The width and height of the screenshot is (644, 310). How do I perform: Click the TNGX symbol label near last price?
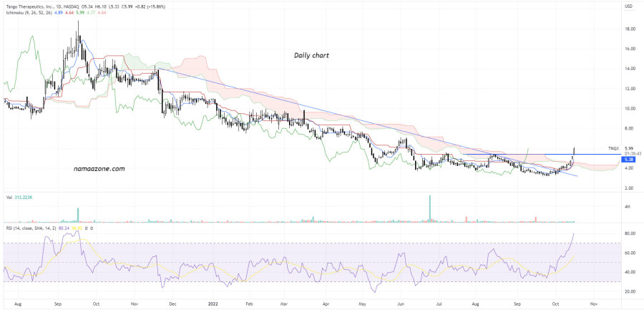pos(613,148)
